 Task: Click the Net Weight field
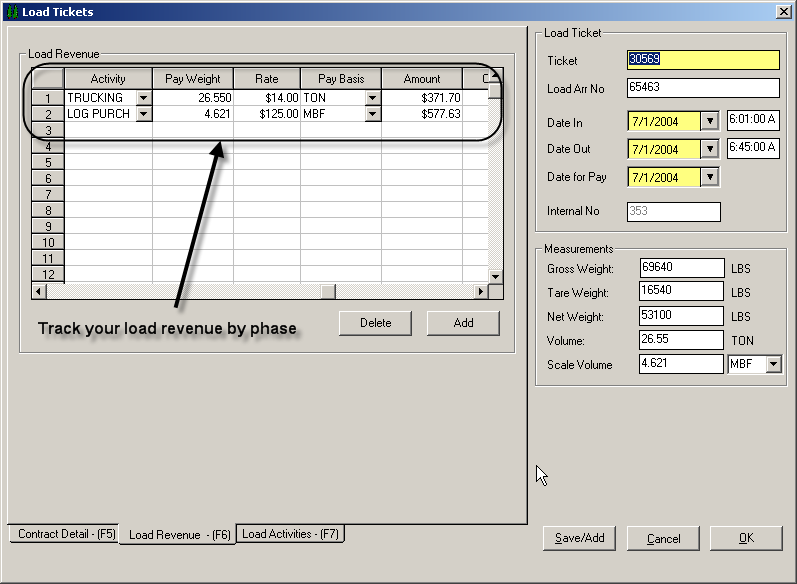tap(681, 315)
